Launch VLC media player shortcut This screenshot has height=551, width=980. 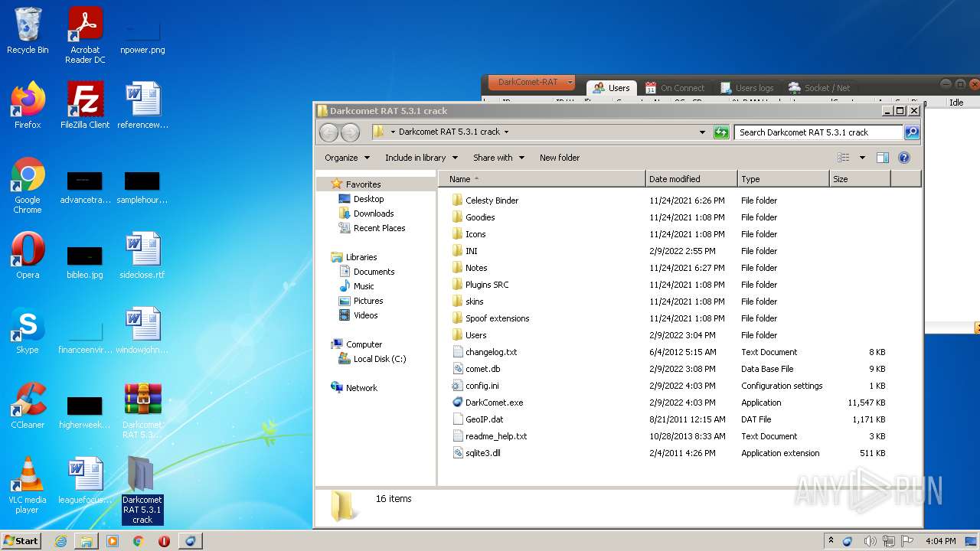point(28,484)
